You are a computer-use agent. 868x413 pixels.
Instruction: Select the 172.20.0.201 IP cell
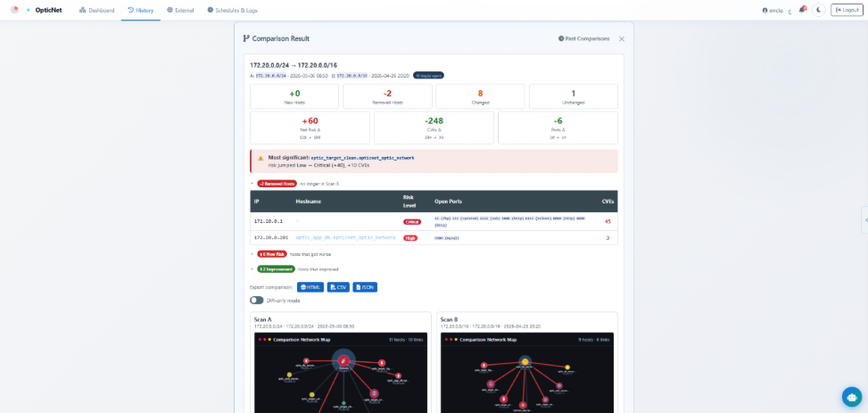click(270, 237)
